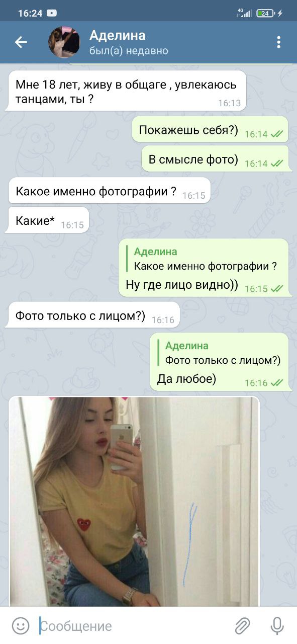Viewport: 297px width, 644px height.
Task: Tap the paperclip attach icon
Action: tap(243, 626)
